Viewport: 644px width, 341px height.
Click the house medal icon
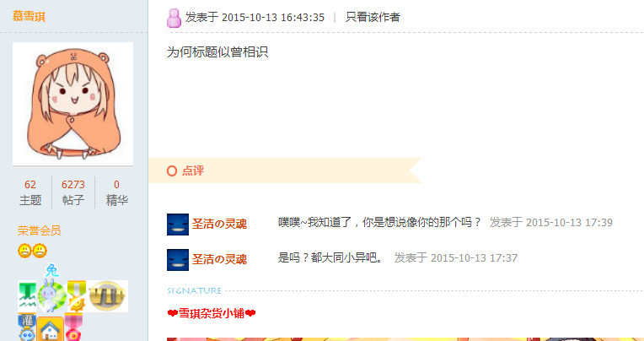[x=50, y=328]
